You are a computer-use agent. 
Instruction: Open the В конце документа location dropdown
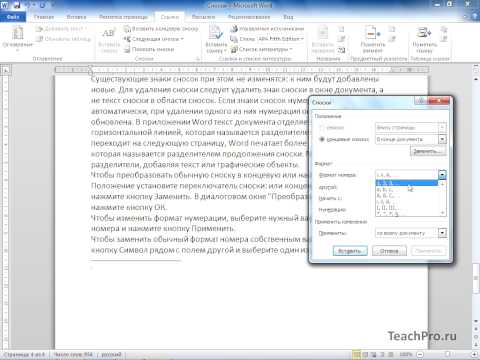click(442, 139)
